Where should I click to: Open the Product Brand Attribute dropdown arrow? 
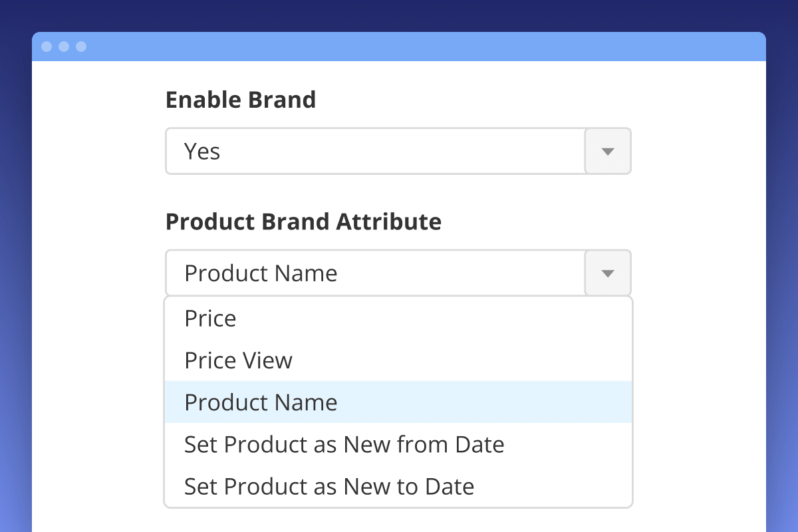[607, 273]
